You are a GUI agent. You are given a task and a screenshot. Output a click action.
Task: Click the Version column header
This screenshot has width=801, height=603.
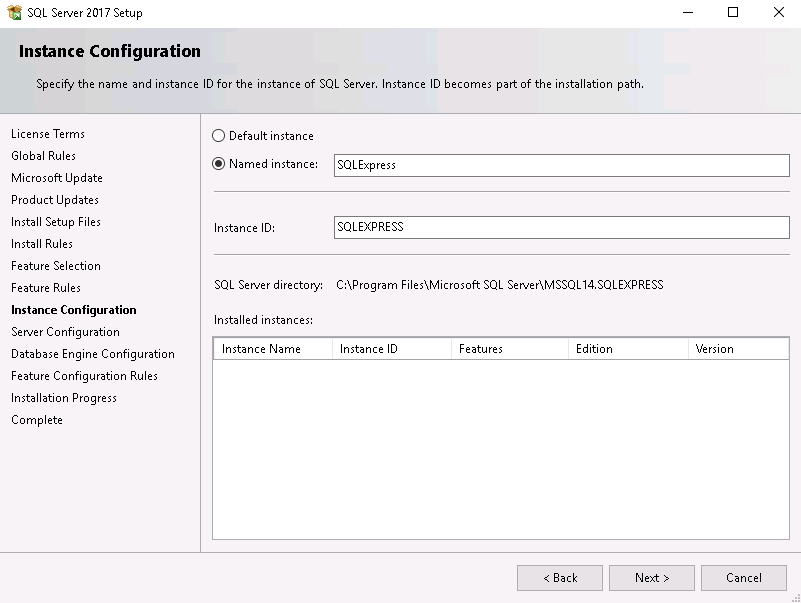tap(739, 349)
